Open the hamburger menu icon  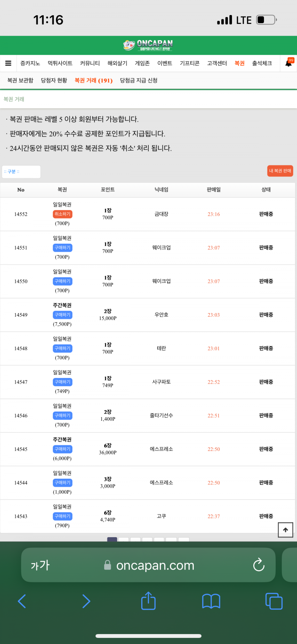[8, 63]
